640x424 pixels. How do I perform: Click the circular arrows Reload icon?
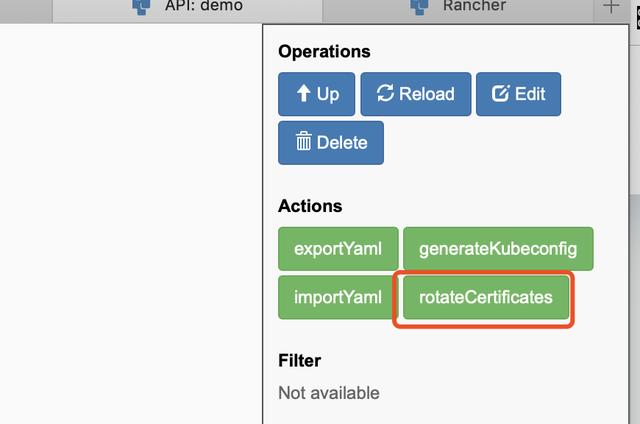click(x=385, y=94)
